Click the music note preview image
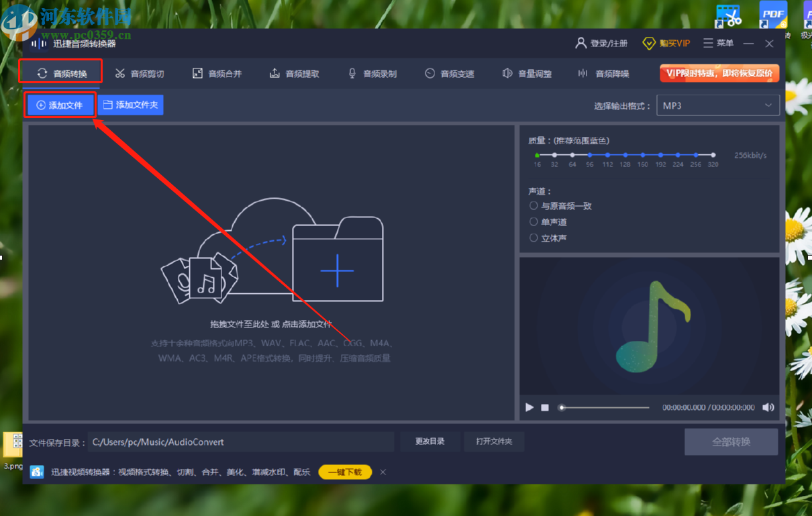This screenshot has height=516, width=812. (x=653, y=328)
